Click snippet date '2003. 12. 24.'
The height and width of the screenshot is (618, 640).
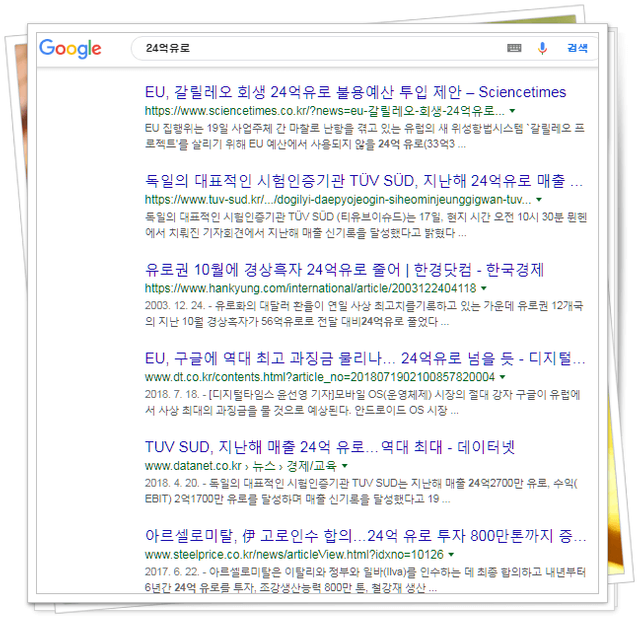coord(175,306)
